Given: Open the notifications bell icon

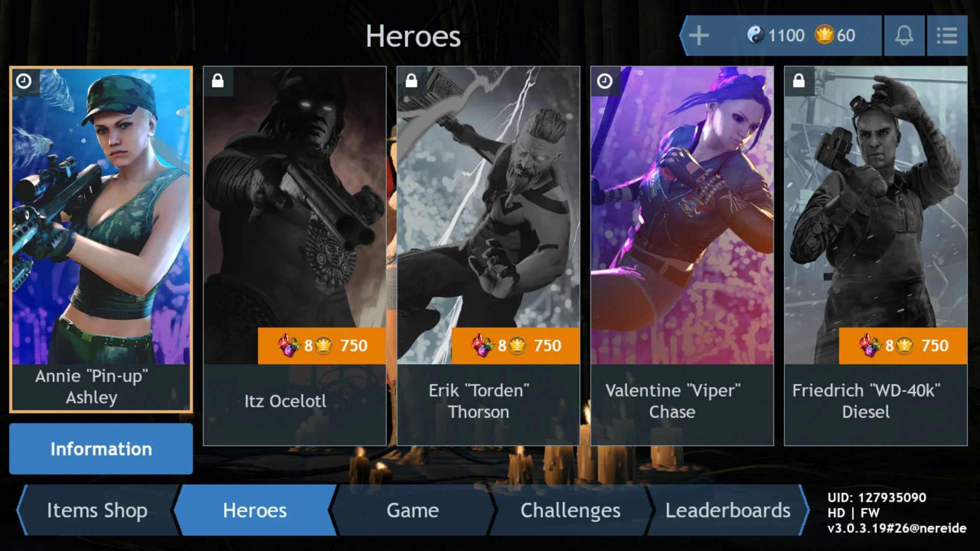Looking at the screenshot, I should coord(904,36).
